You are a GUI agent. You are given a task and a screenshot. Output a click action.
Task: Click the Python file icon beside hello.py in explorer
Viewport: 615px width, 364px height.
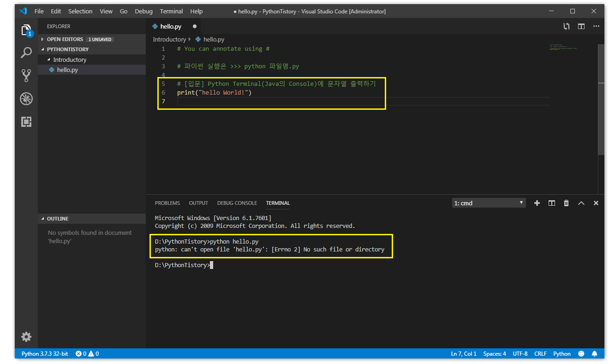pos(52,70)
